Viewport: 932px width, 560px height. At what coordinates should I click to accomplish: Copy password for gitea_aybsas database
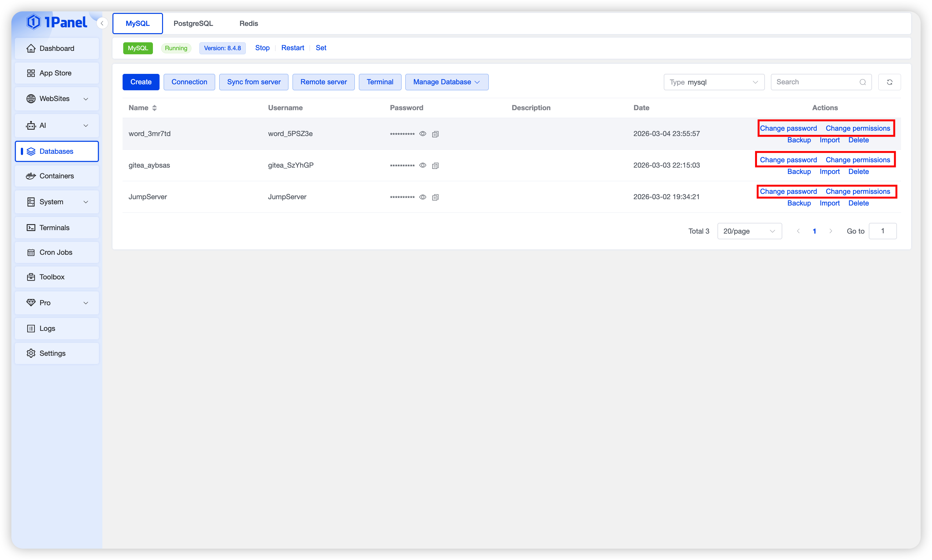click(x=435, y=166)
